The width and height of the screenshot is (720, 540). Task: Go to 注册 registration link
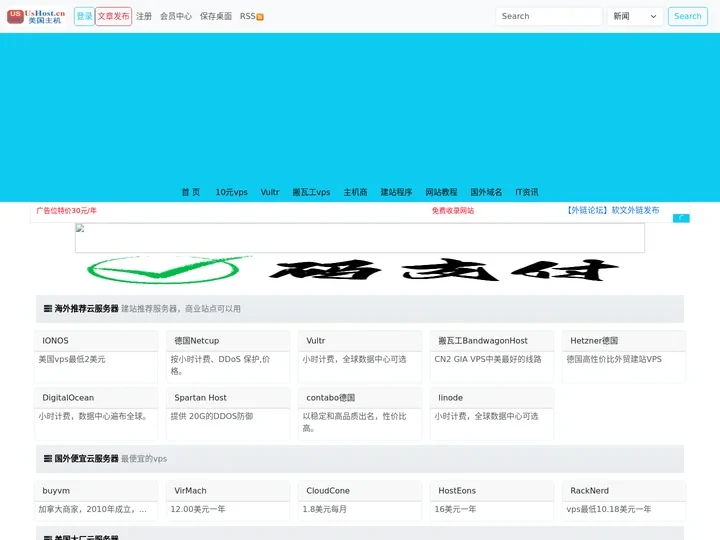coord(144,17)
